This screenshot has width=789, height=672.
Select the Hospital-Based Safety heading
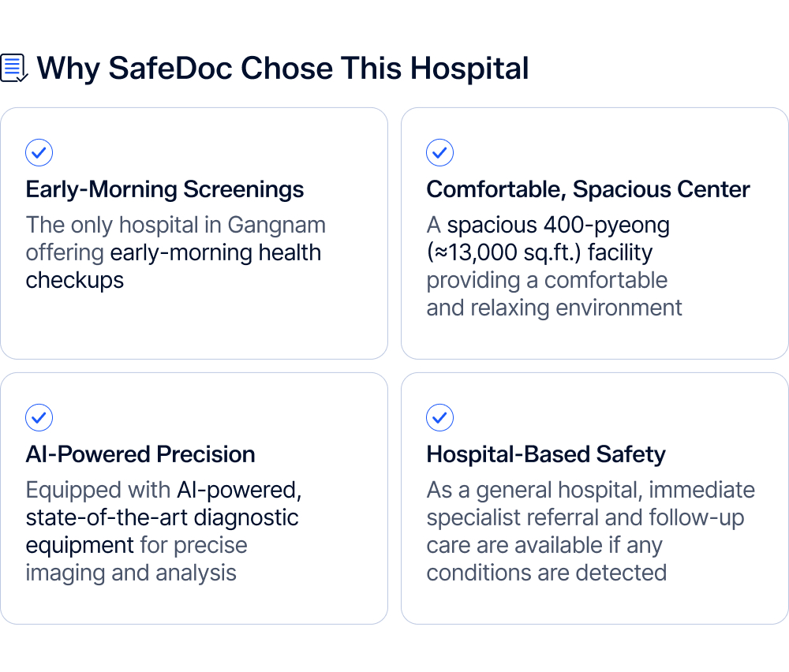(546, 454)
